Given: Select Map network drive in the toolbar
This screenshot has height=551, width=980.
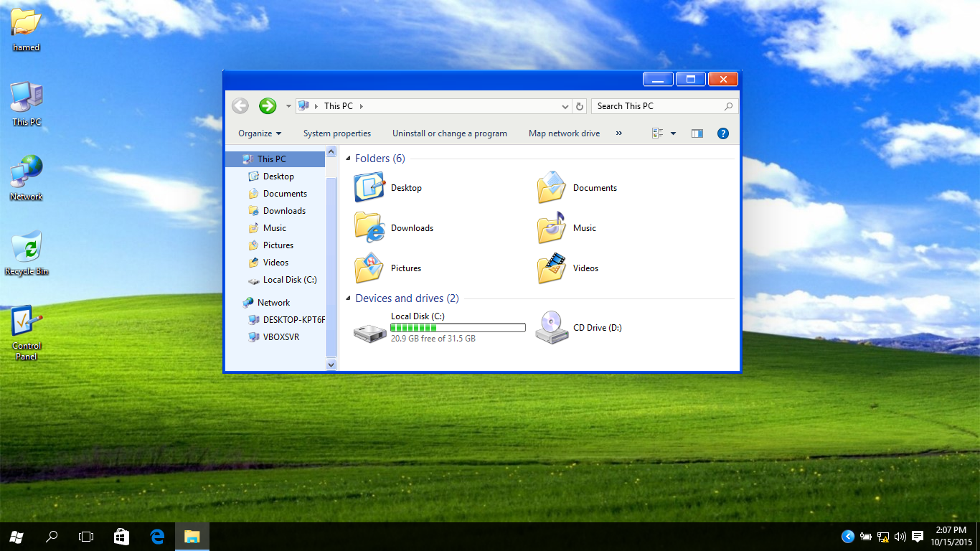Looking at the screenshot, I should [x=564, y=133].
